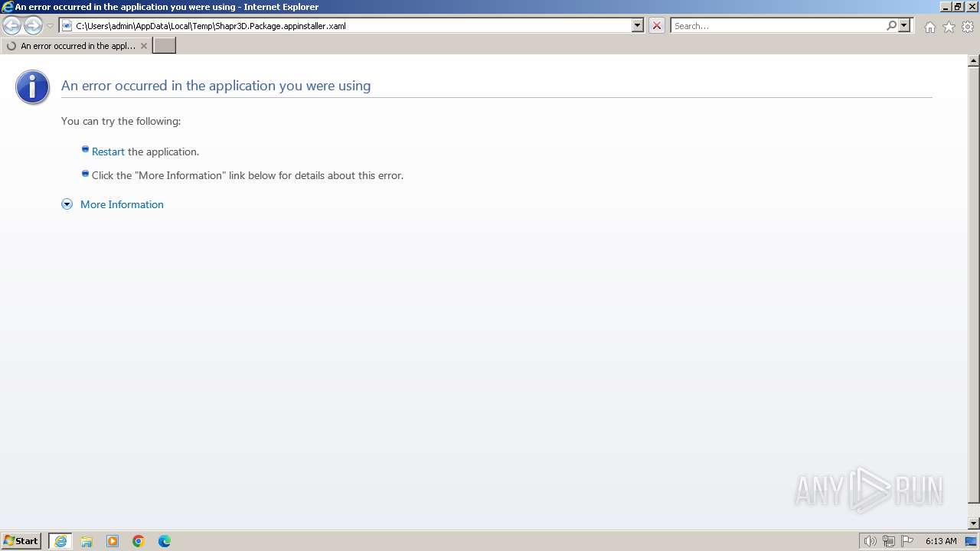
Task: Click the 6:13 AM system clock
Action: tap(941, 541)
